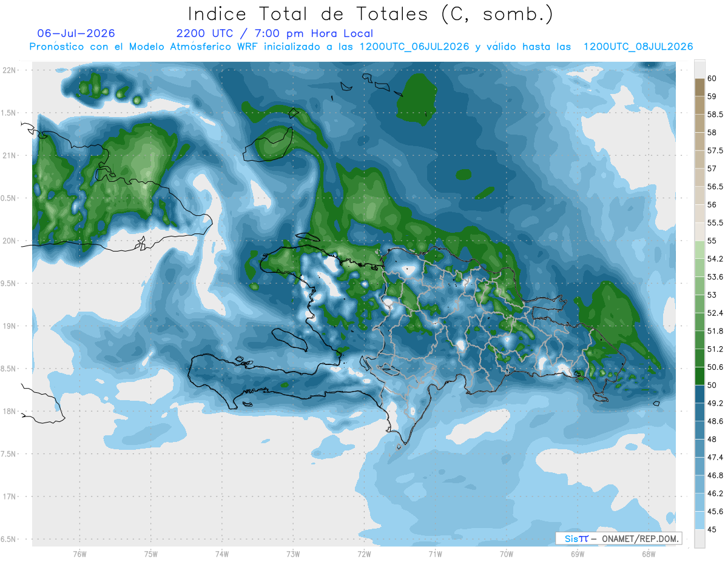Click the light blue swatch between 45 and 45.6
This screenshot has width=728, height=562.
[699, 520]
